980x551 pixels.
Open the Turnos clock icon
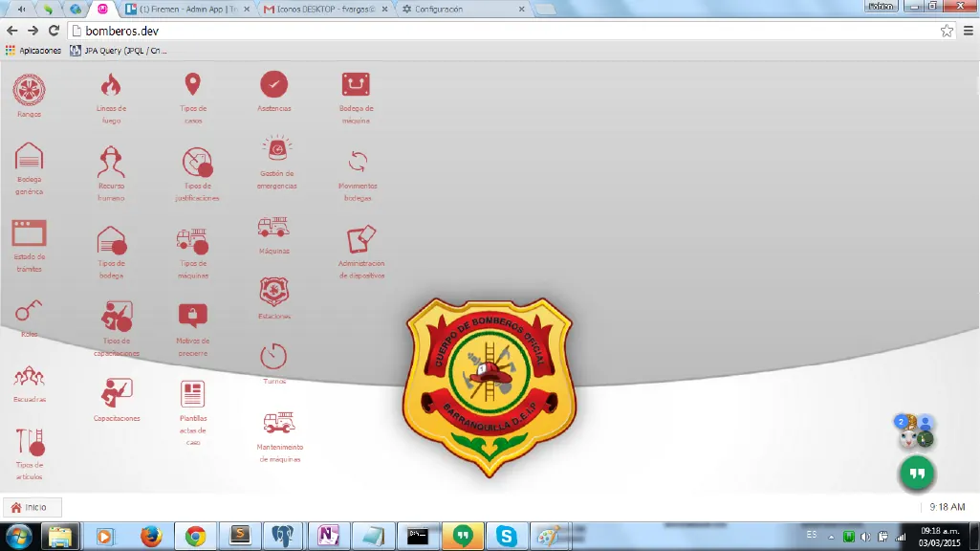(273, 357)
